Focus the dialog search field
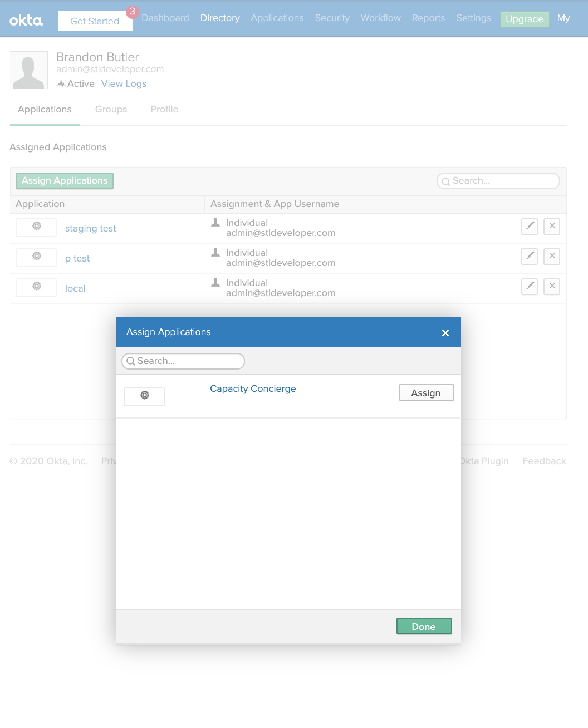This screenshot has width=588, height=728. 183,361
